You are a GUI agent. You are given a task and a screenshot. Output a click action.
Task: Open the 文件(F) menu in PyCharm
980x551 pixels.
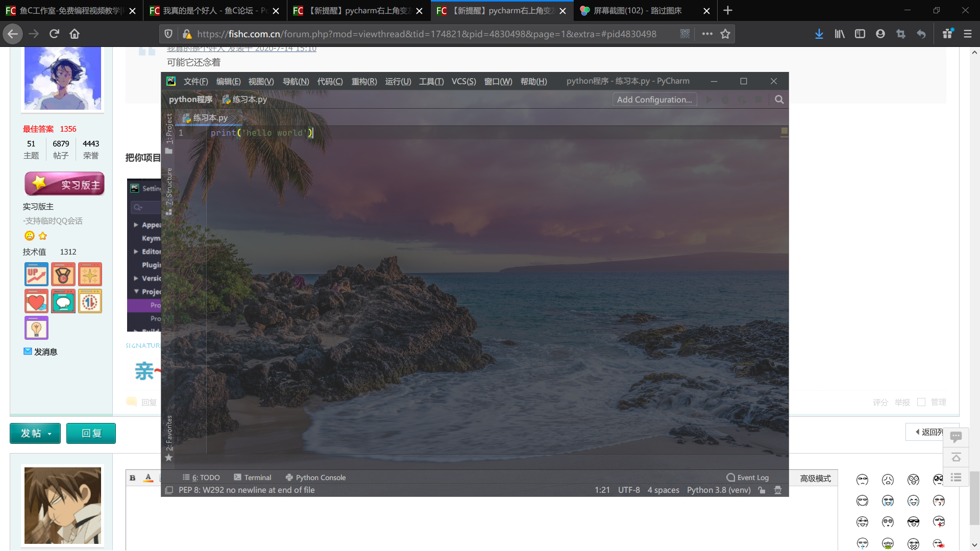pyautogui.click(x=196, y=82)
